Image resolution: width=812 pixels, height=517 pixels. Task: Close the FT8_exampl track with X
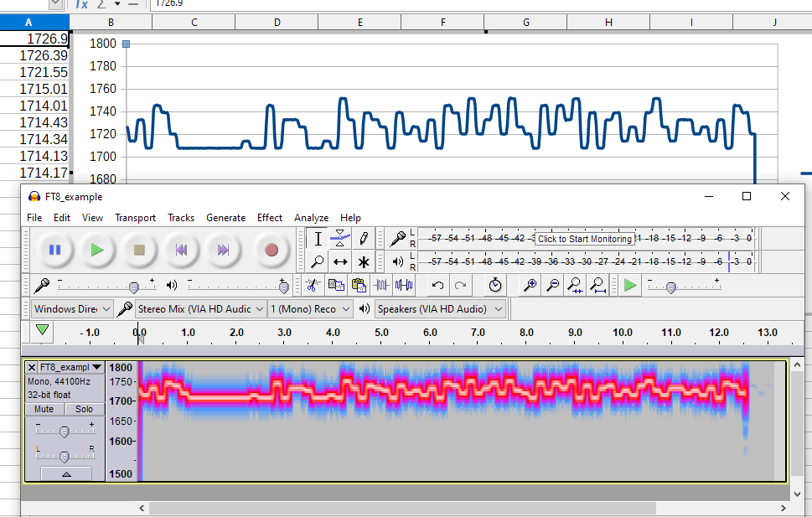(32, 367)
